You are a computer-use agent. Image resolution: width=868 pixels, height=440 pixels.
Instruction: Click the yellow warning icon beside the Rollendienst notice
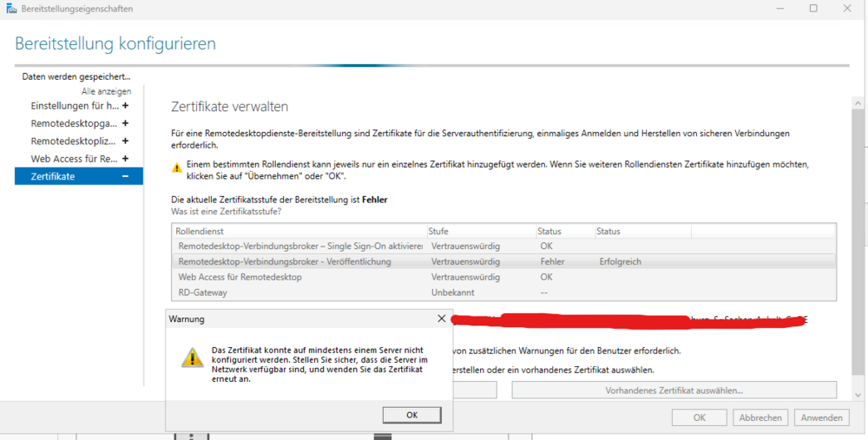tap(177, 167)
